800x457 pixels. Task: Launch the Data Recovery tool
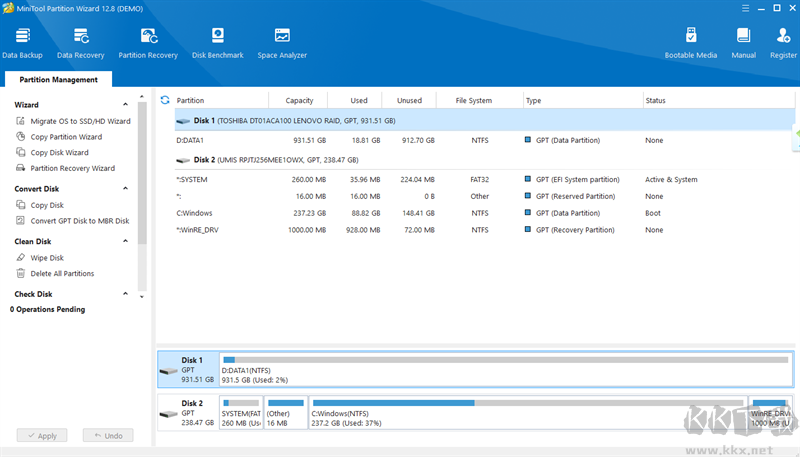(x=80, y=42)
